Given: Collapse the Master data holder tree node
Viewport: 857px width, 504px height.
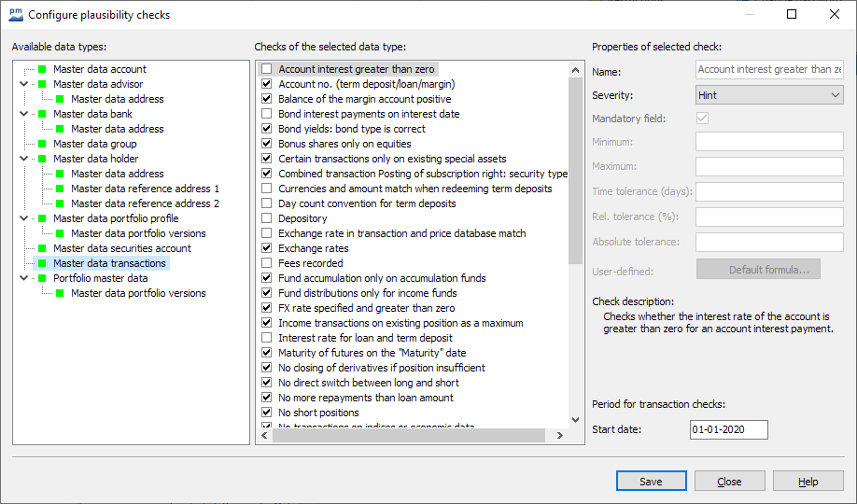Looking at the screenshot, I should click(23, 159).
